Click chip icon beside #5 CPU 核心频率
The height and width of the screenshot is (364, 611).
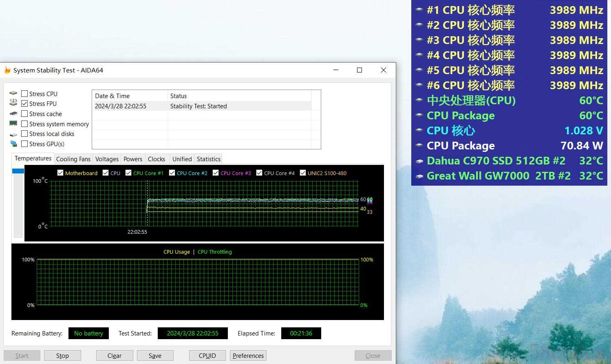click(419, 70)
